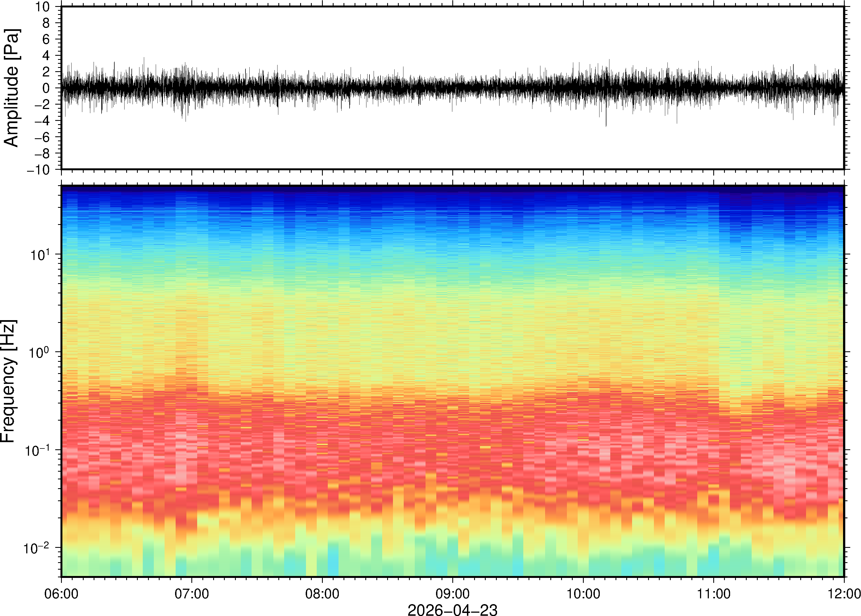Click the 2026-04-23 date label
Image resolution: width=861 pixels, height=616 pixels.
(x=452, y=610)
